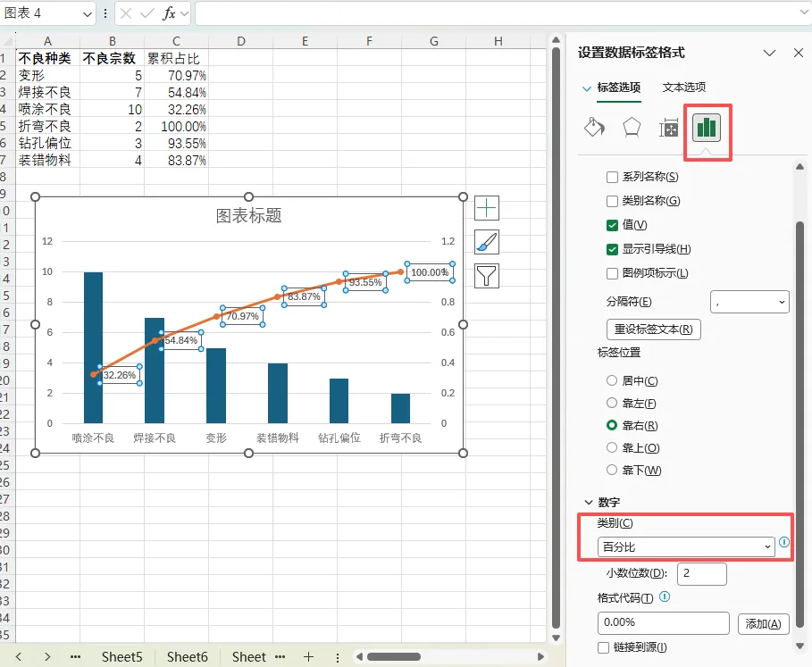812x667 pixels.
Task: Open the 分隔符(E) separator dropdown
Action: [x=749, y=302]
